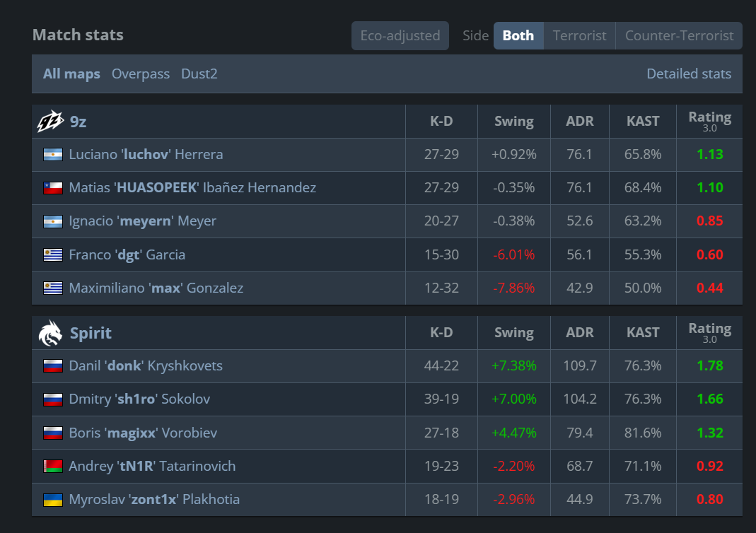Click the Rating 3.0 header in 9z table
756x533 pixels.
coord(710,121)
